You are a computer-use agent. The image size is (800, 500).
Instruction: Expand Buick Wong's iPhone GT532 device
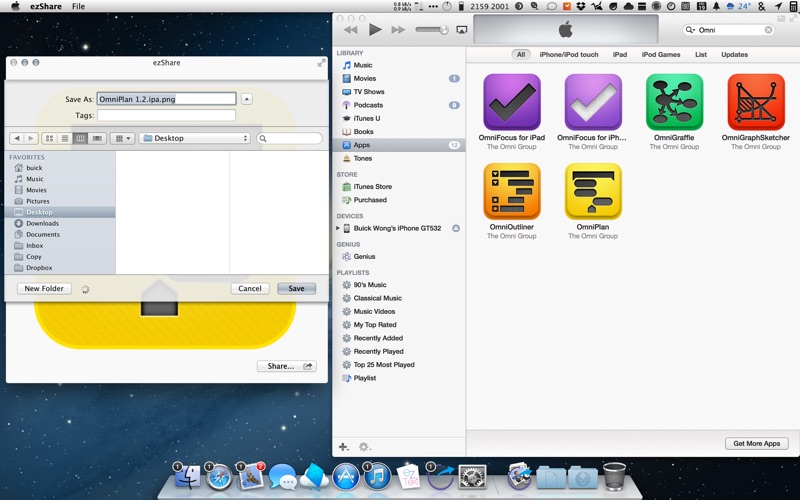(338, 228)
